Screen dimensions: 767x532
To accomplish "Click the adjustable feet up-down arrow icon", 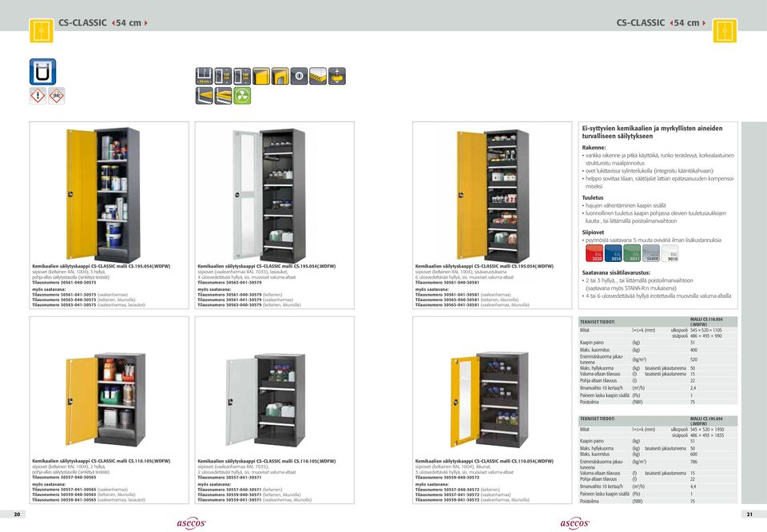I will (337, 76).
